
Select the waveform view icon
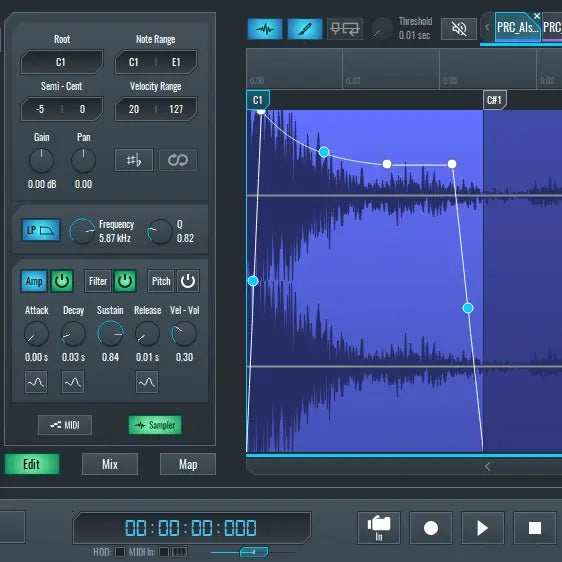(x=265, y=29)
